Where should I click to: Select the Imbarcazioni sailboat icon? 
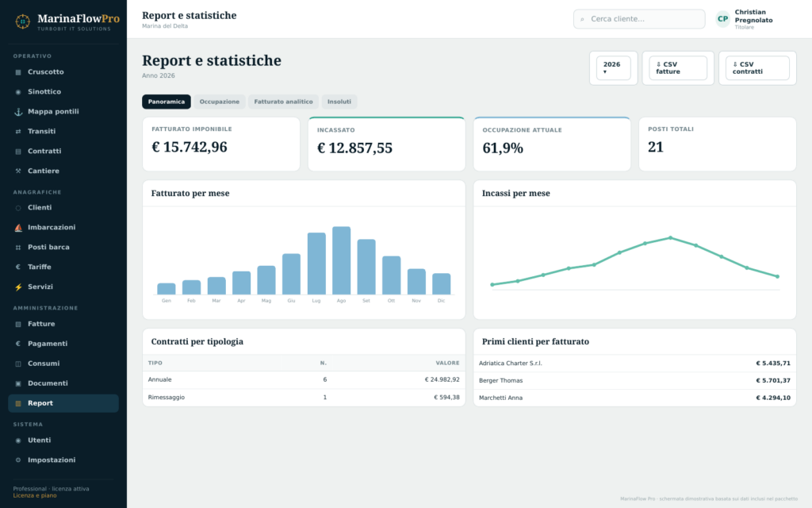pyautogui.click(x=18, y=228)
